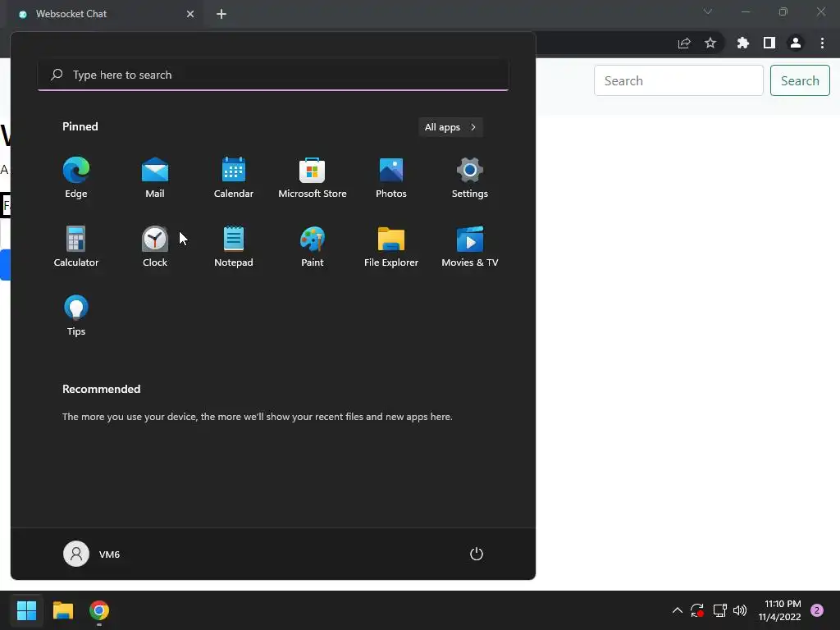Open Chrome tab search dropdown
Screen dimensions: 840x630
(x=708, y=11)
